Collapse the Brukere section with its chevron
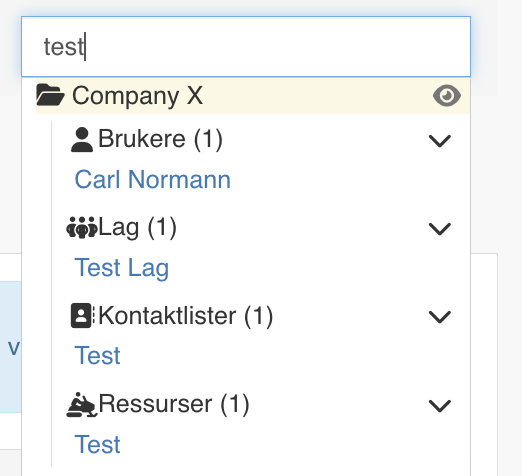The image size is (522, 476). [x=440, y=141]
